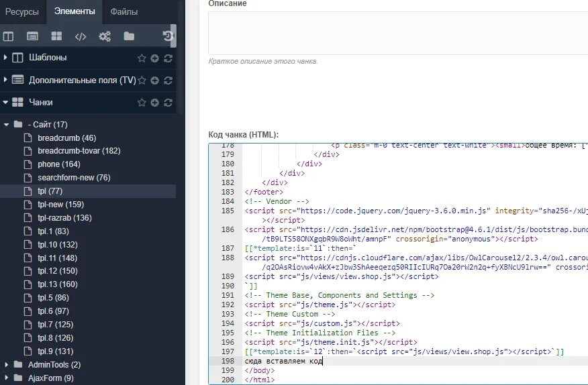Open chunk breadcrumb (46)
The height and width of the screenshot is (385, 588).
pyautogui.click(x=66, y=138)
